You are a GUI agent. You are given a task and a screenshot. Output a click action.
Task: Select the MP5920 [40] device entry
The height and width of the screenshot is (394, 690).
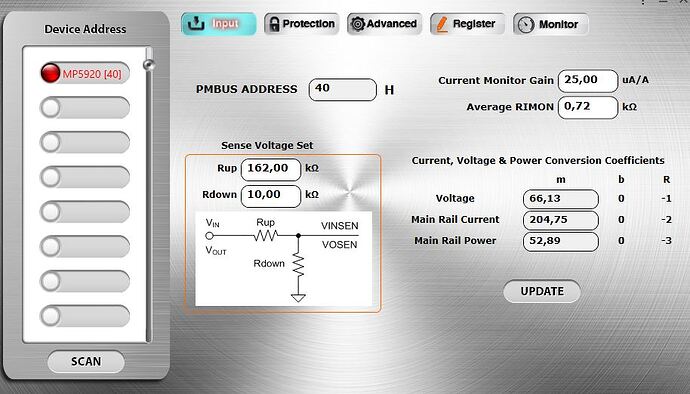pyautogui.click(x=85, y=73)
